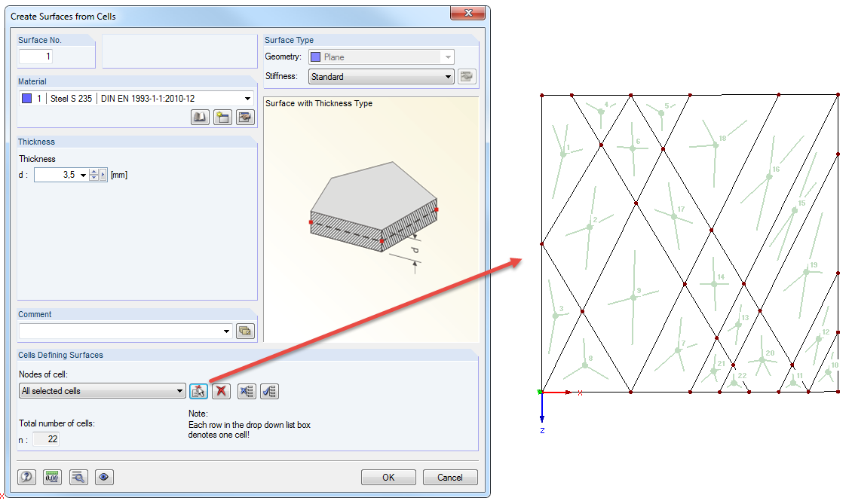Select all cells checkmark list icon
Image resolution: width=852 pixels, height=504 pixels.
[269, 391]
